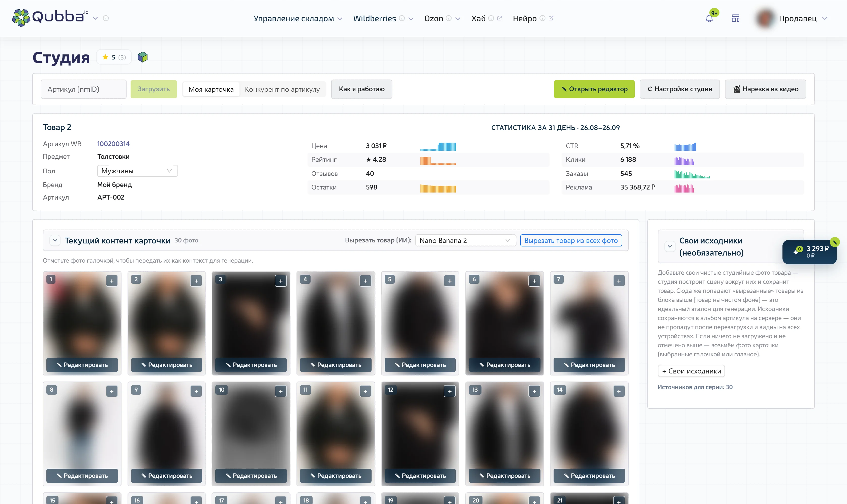Mark photo 1 with its plus checkbox
This screenshot has width=847, height=504.
(112, 281)
